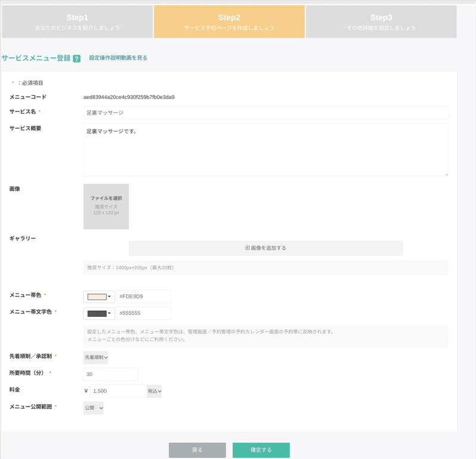Click the サービス名 input field
The image size is (476, 459).
click(x=265, y=113)
